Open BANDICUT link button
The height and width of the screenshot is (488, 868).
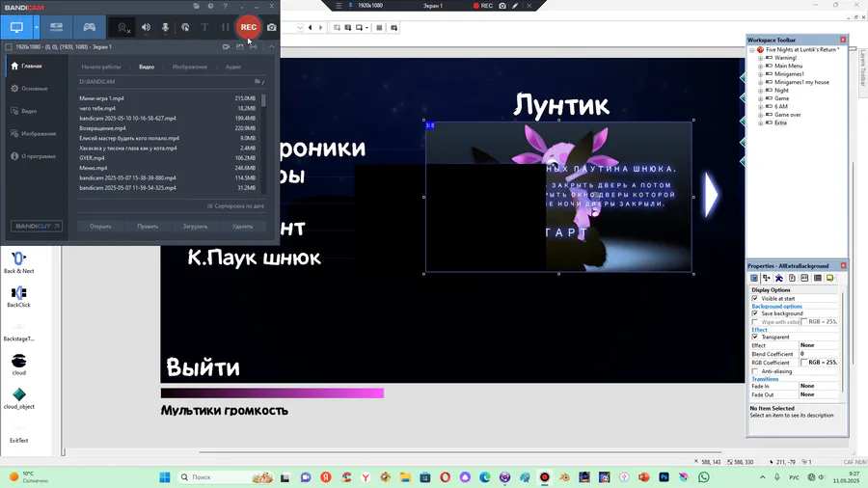37,227
